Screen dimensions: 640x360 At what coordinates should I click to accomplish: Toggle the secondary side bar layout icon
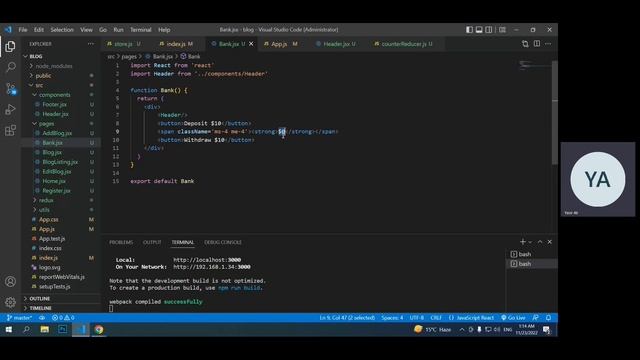coord(489,30)
